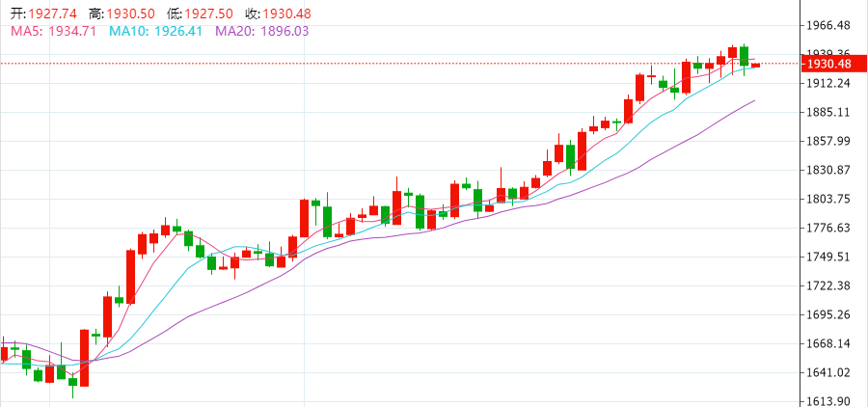Click the 1668.14 price axis label
This screenshot has width=868, height=407.
click(828, 343)
